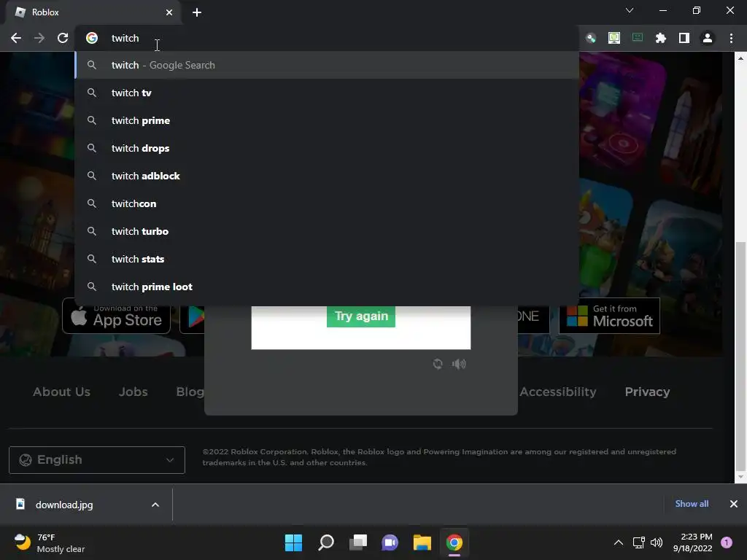Open File Explorer from taskbar

(x=422, y=542)
